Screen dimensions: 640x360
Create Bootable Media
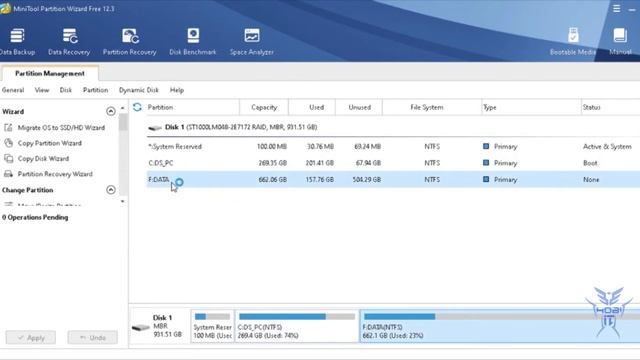(573, 41)
